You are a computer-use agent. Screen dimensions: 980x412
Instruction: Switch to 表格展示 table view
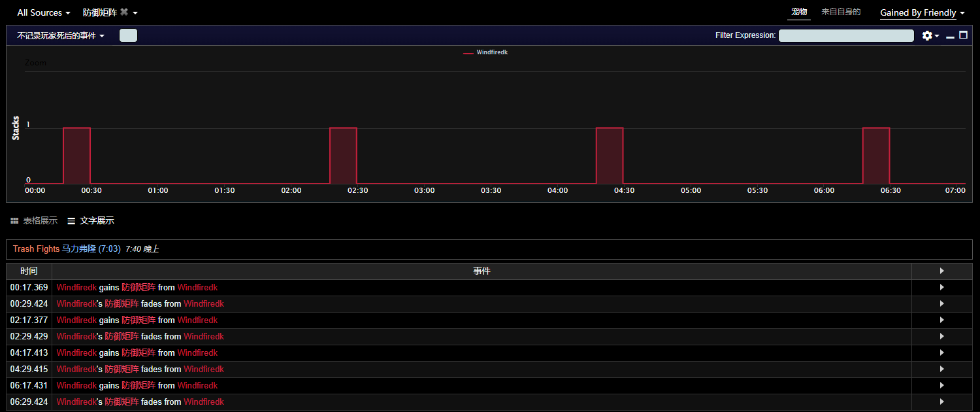click(x=34, y=221)
